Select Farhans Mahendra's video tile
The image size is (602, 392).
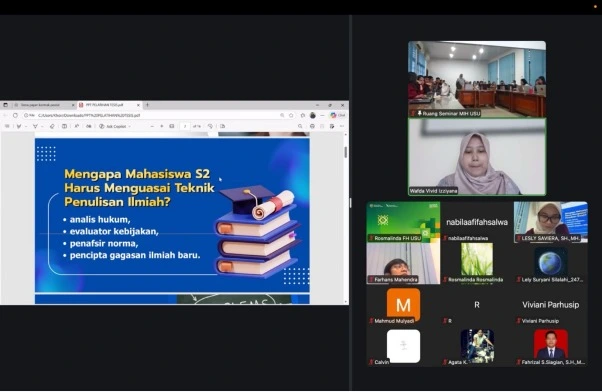403,264
